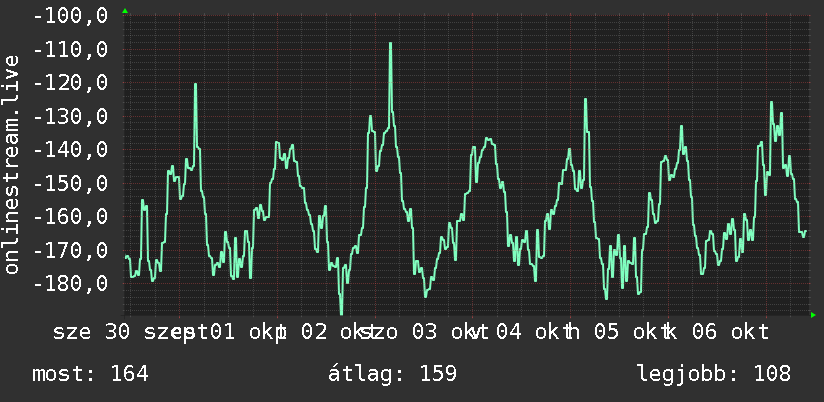Click the '-170,0' y-axis label
Screen dimensions: 824x402
(x=70, y=250)
